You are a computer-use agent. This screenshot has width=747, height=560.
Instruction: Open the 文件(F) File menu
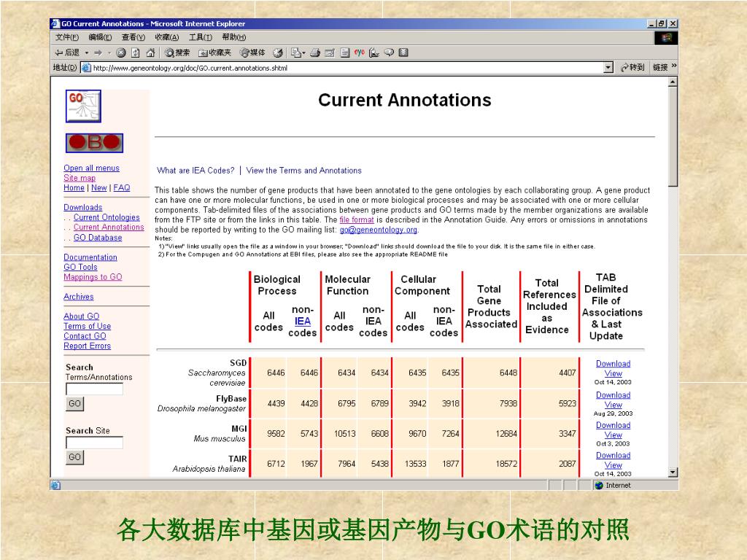click(x=66, y=37)
